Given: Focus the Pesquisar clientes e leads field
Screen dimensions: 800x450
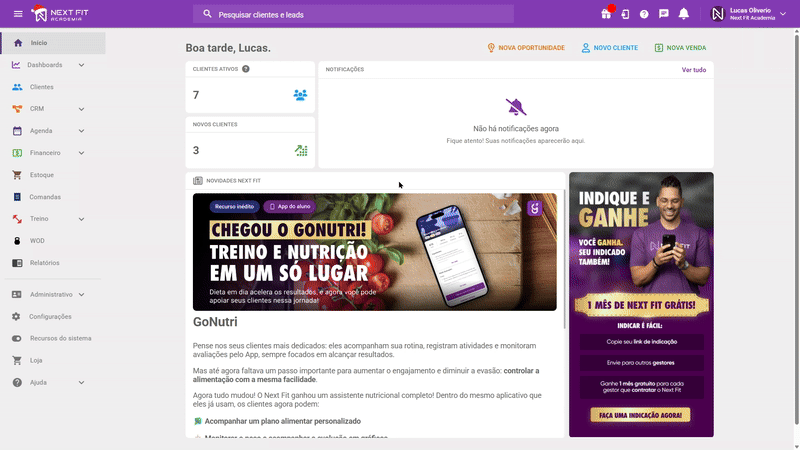Looking at the screenshot, I should coord(353,14).
